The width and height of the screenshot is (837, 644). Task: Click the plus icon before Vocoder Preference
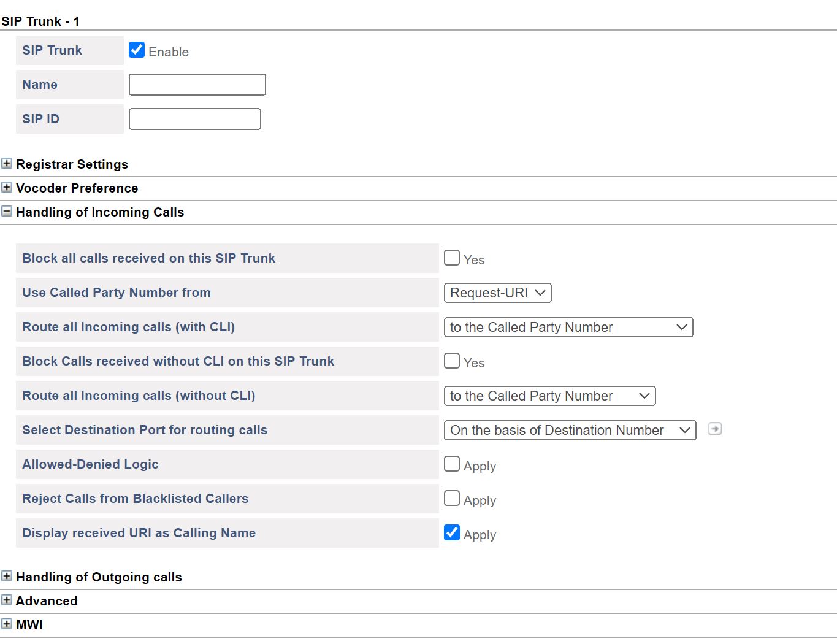pos(7,187)
